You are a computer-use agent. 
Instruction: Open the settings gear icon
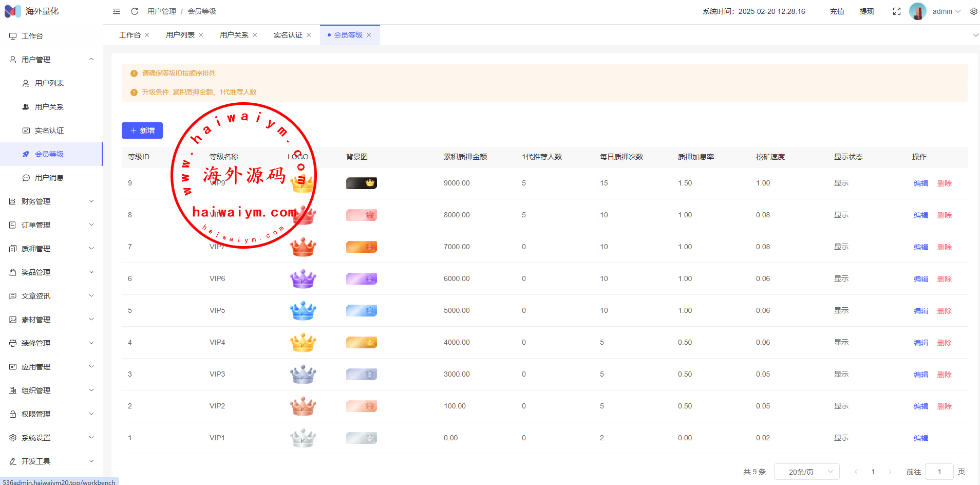[973, 11]
